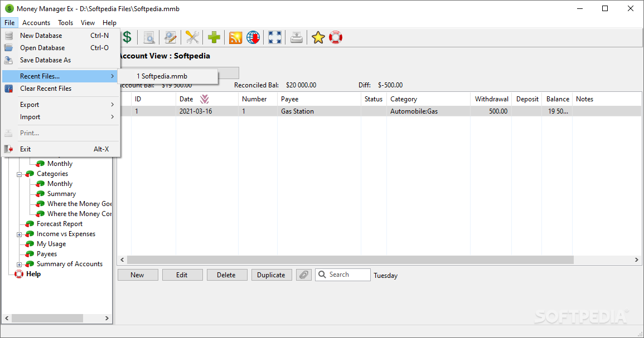Screen dimensions: 644x338
Task: Open help via lifebuoy toolbar icon
Action: [336, 37]
